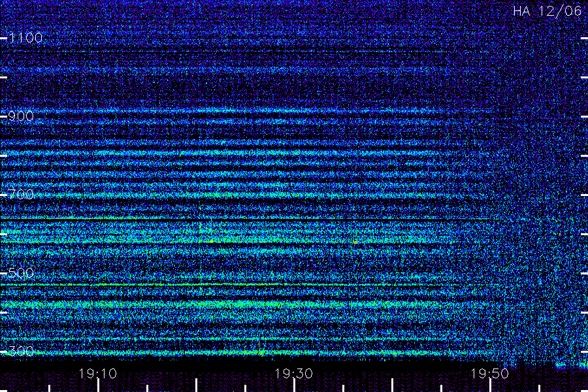Click the 700 frequency axis label
588x392 pixels.
21,194
